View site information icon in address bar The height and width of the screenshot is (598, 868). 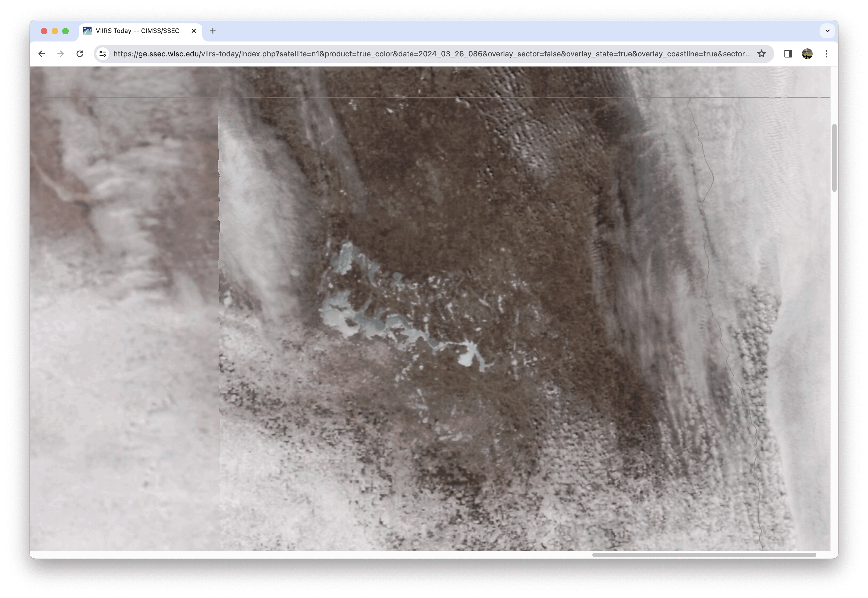103,53
